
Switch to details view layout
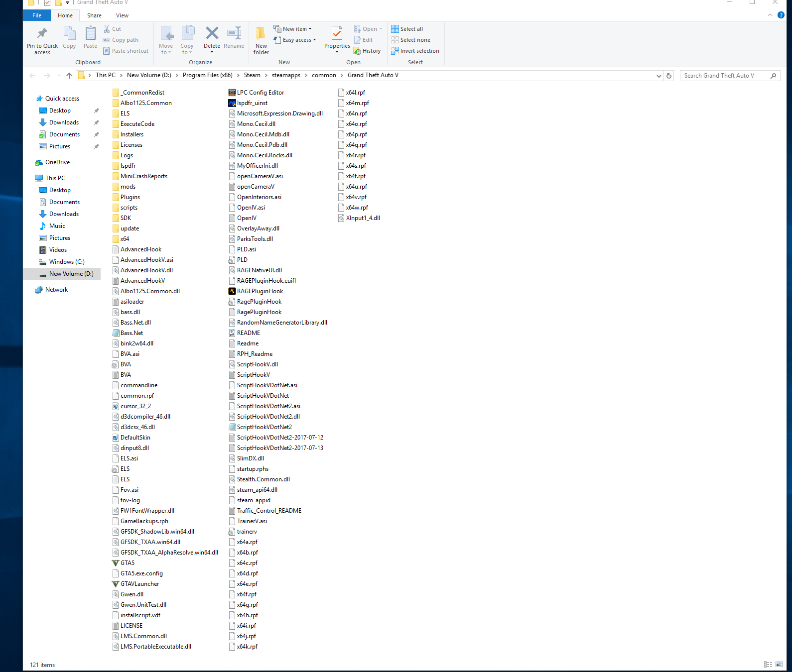(768, 665)
